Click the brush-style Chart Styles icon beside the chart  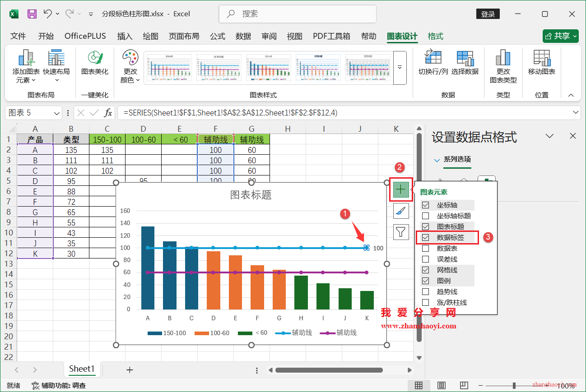[x=401, y=211]
